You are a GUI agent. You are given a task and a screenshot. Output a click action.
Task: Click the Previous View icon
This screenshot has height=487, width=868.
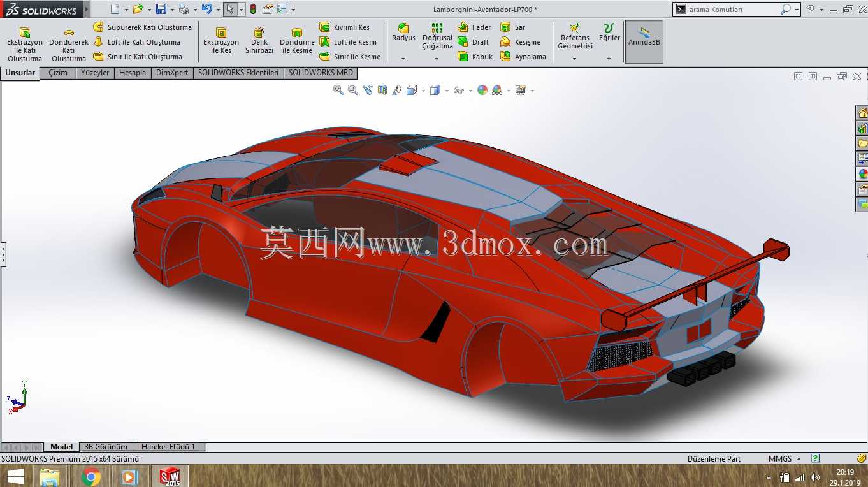click(368, 90)
